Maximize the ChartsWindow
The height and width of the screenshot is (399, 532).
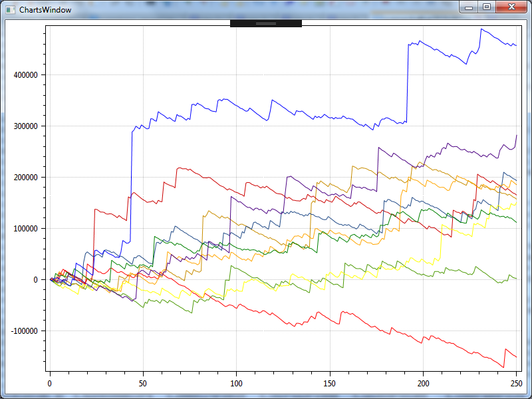pyautogui.click(x=487, y=7)
